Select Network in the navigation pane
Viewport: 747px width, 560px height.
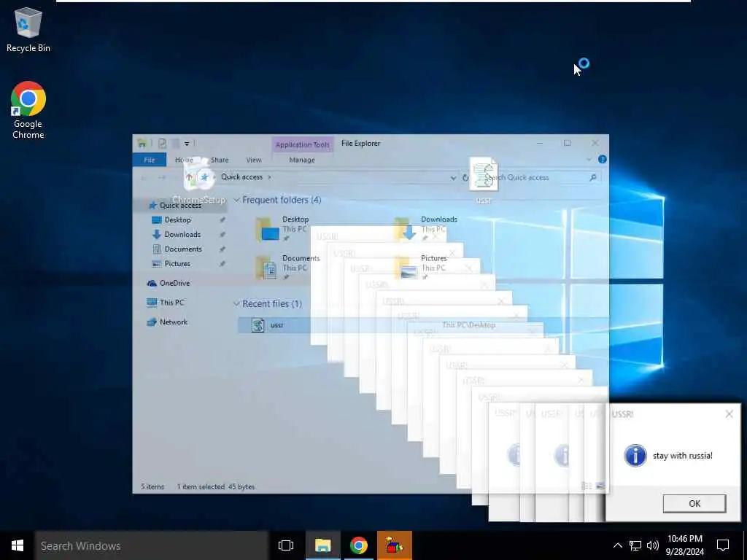pos(174,322)
